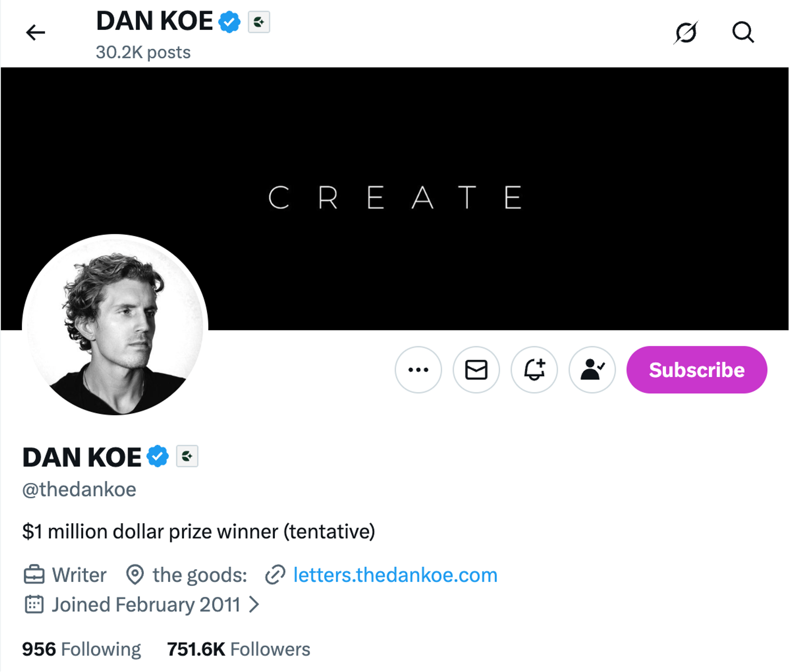Screen dimensions: 789x672
Task: Toggle the Following person-check button
Action: click(x=592, y=370)
